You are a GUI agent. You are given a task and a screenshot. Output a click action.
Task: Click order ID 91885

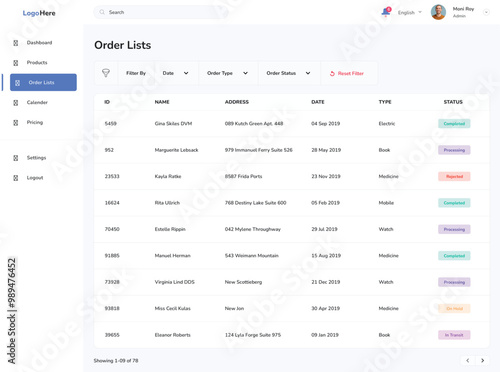[112, 256]
